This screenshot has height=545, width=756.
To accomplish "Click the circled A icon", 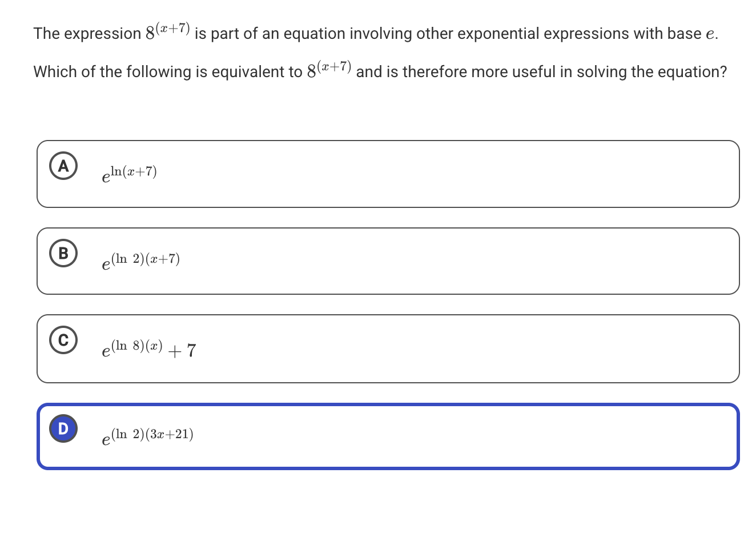I will (x=63, y=166).
